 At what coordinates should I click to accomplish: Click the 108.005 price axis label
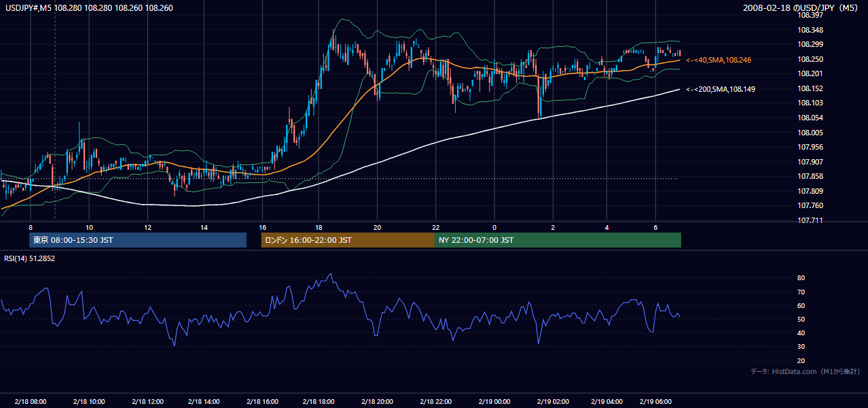(810, 133)
